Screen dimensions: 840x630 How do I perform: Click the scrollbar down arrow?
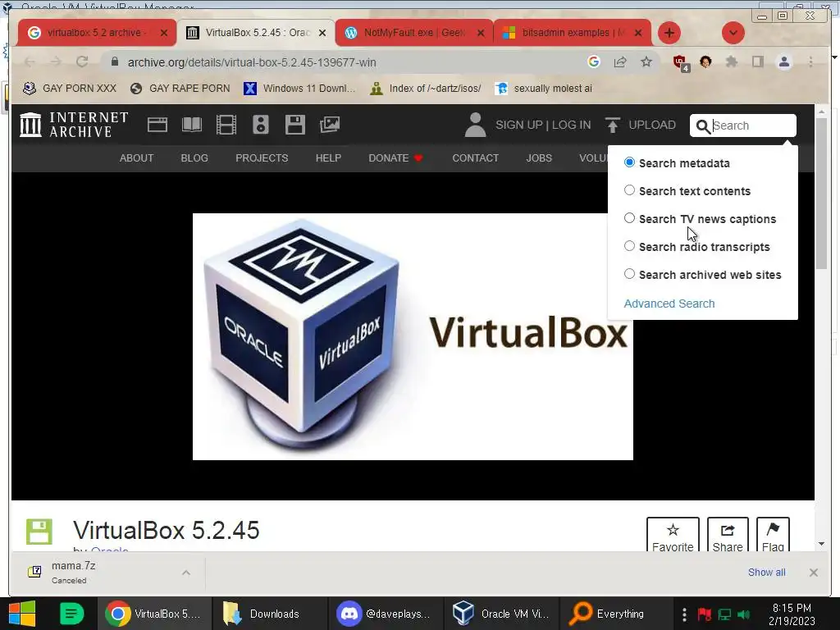pos(821,545)
